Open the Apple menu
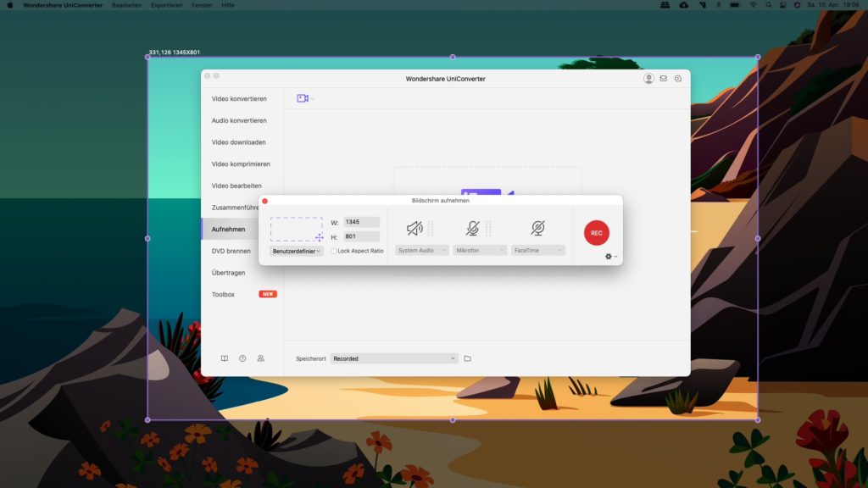The width and height of the screenshot is (868, 488). (x=10, y=5)
